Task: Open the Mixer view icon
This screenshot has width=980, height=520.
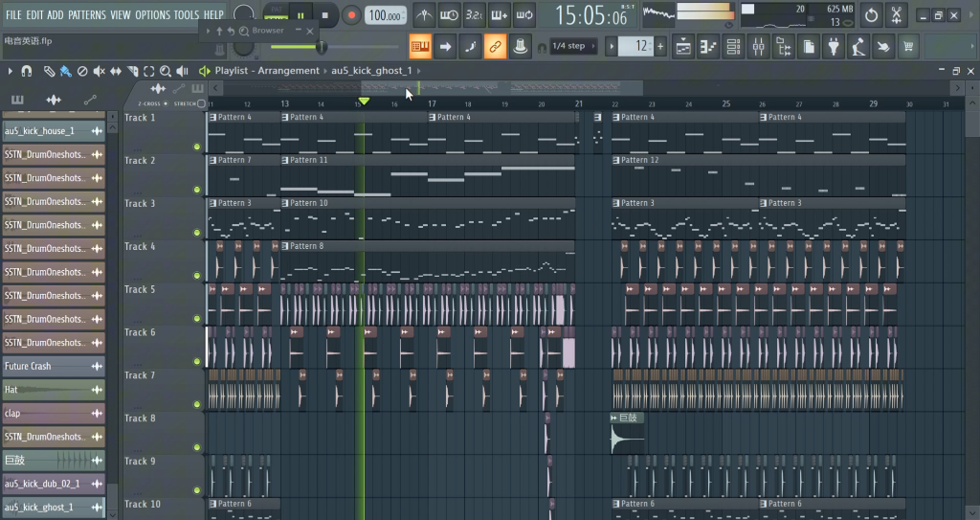Action: pos(759,46)
